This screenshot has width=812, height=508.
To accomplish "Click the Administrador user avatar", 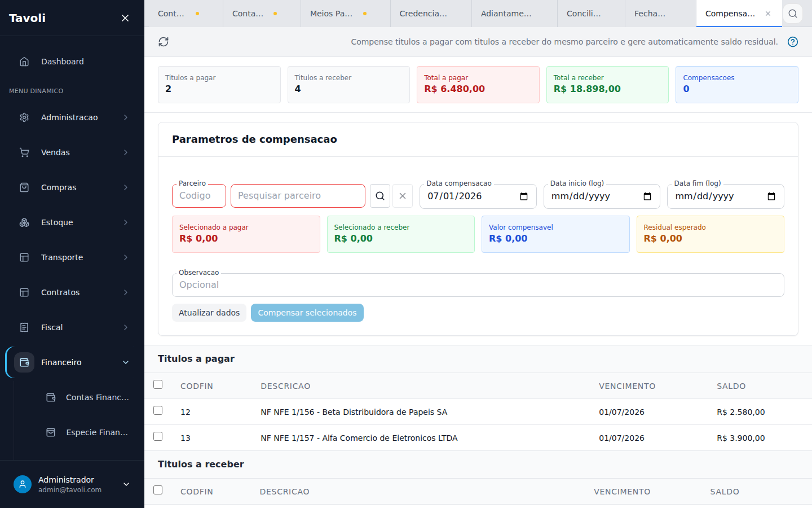I will point(23,484).
